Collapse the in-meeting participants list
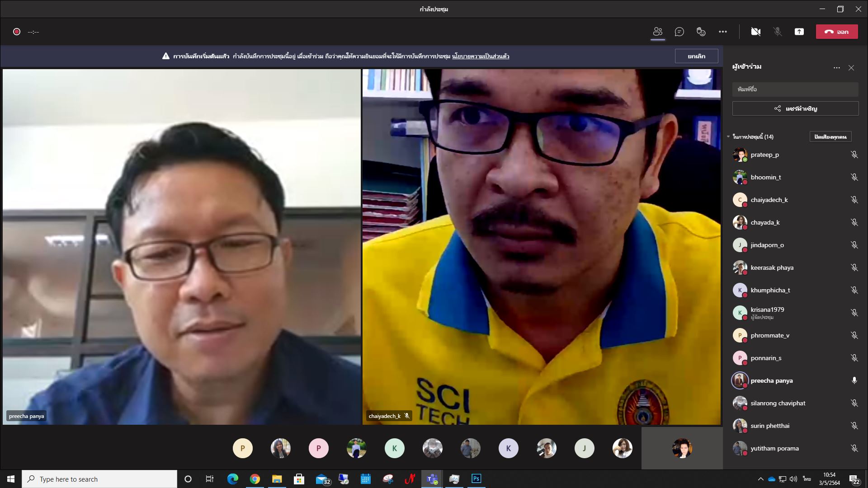This screenshot has width=868, height=488. click(x=728, y=136)
